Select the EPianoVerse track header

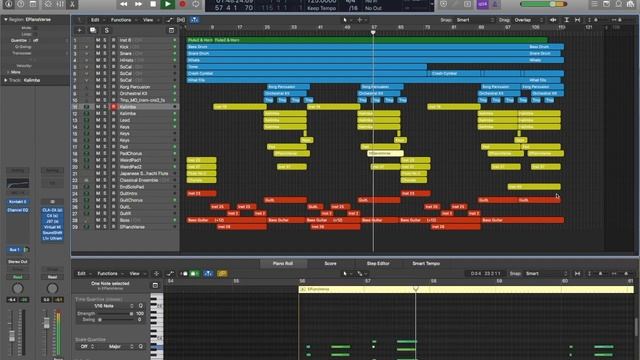[x=125, y=227]
